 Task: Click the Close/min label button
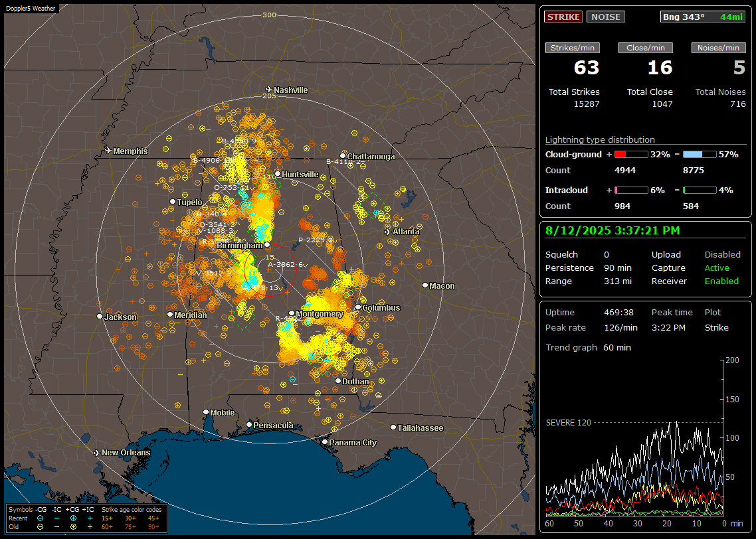coord(646,48)
